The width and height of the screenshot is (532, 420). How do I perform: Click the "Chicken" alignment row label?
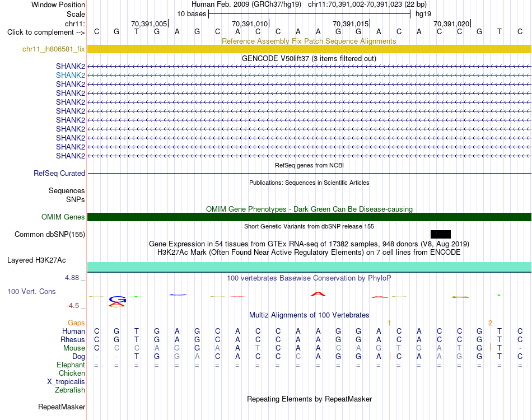(x=72, y=373)
